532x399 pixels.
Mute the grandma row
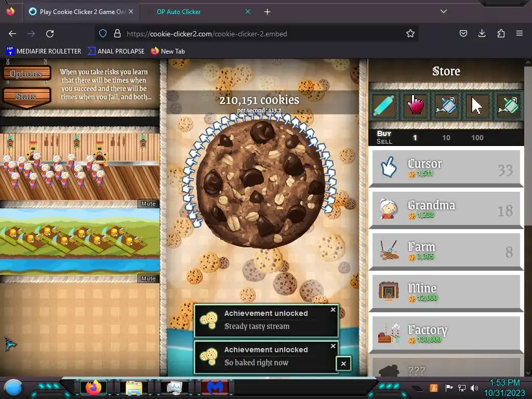coord(148,204)
